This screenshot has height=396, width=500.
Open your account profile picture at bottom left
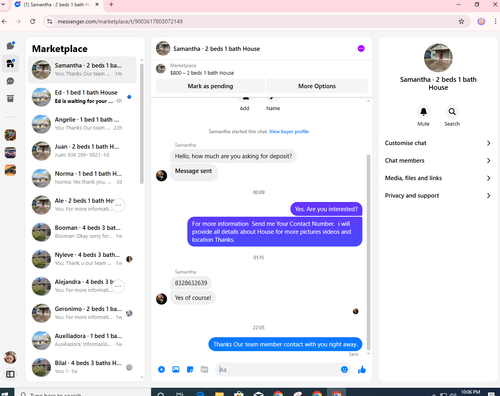tap(10, 357)
